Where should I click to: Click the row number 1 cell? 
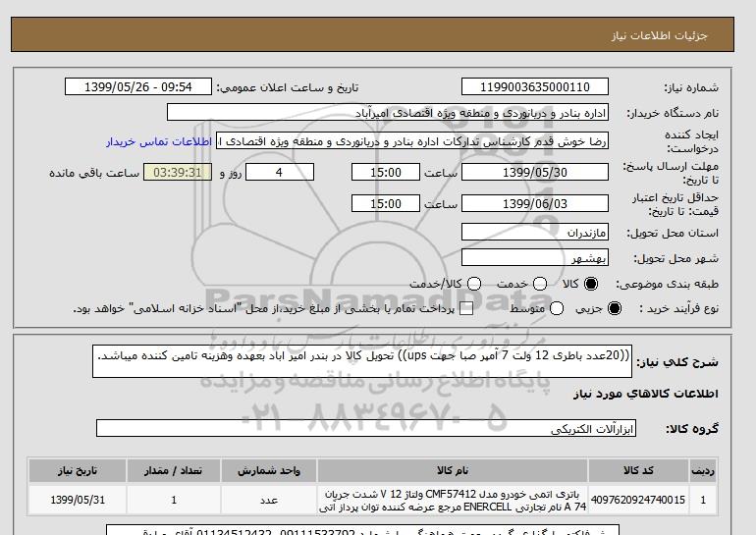(x=703, y=500)
